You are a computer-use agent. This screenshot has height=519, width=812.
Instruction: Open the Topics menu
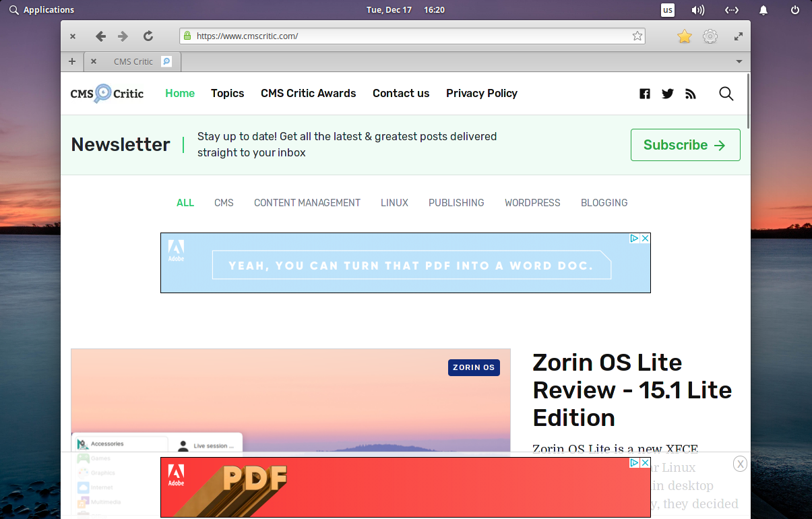228,93
